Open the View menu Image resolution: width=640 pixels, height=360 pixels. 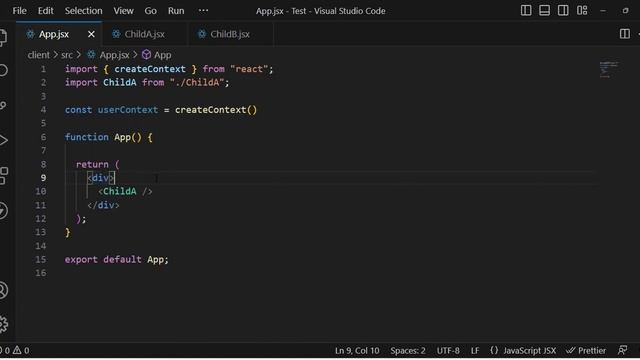click(x=123, y=11)
